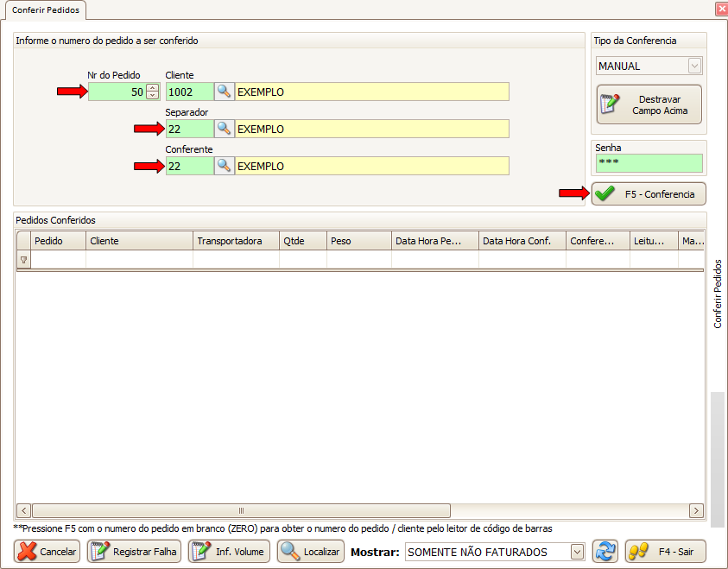Image resolution: width=728 pixels, height=569 pixels.
Task: Increment the Nr do Pedido spinner
Action: click(x=153, y=88)
